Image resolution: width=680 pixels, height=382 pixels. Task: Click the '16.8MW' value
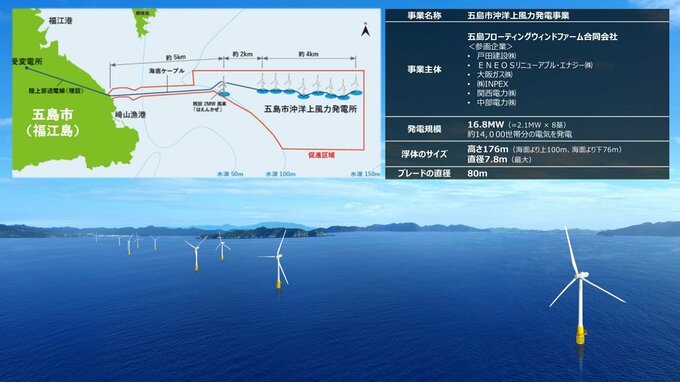pos(485,125)
